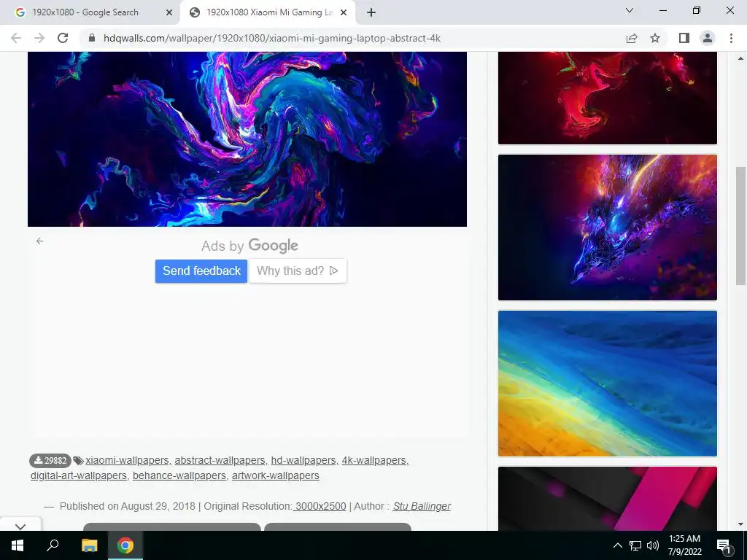Open a new browser tab
The image size is (747, 560).
371,12
